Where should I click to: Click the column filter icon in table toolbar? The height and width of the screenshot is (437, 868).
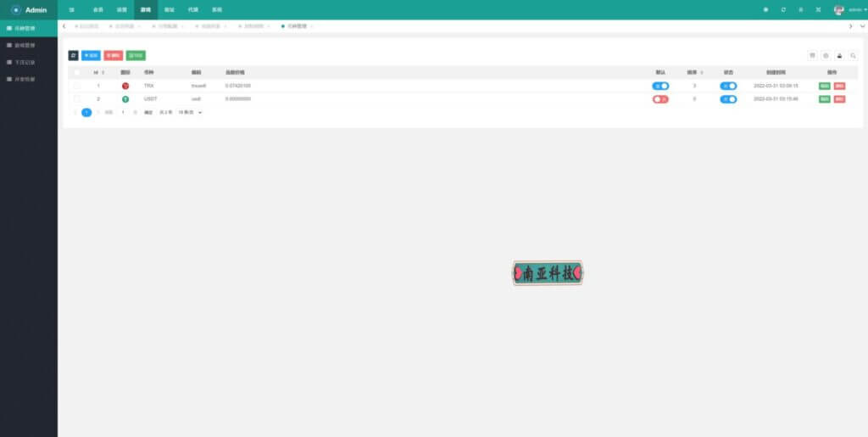pos(812,55)
